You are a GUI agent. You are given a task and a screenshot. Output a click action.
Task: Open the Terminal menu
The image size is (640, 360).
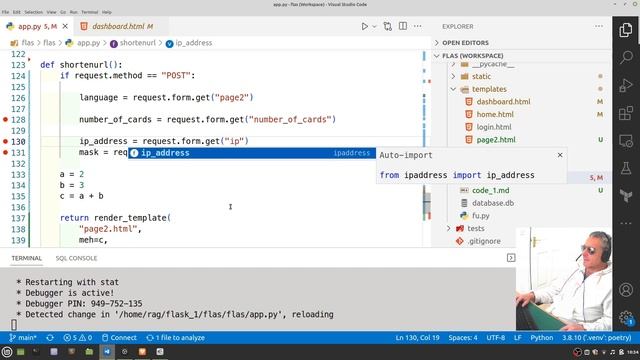click(x=89, y=12)
